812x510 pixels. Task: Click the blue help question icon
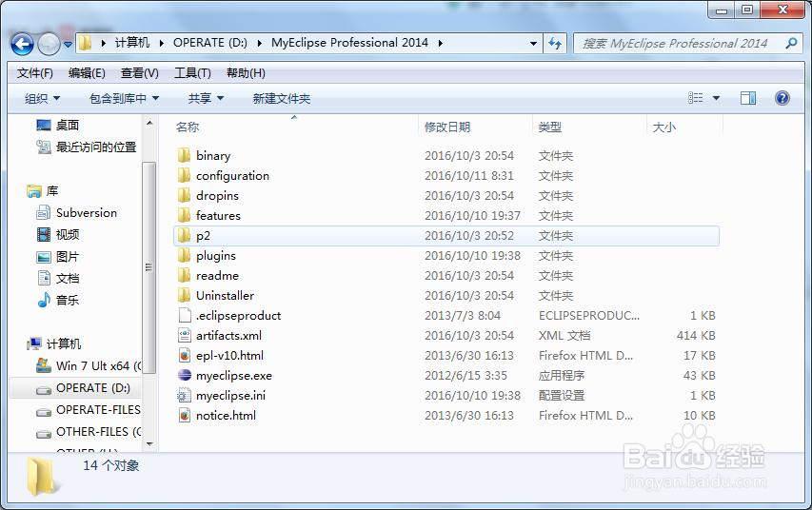pyautogui.click(x=782, y=98)
